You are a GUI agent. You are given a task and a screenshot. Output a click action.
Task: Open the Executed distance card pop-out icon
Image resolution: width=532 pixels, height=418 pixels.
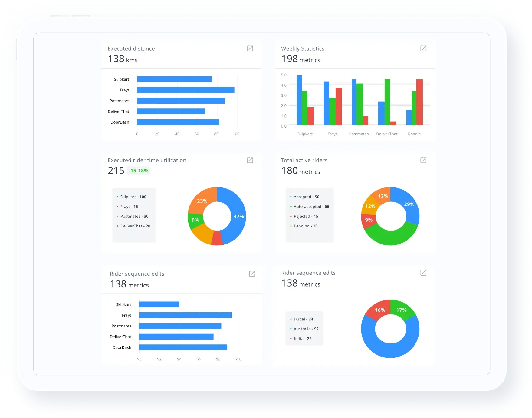click(250, 48)
